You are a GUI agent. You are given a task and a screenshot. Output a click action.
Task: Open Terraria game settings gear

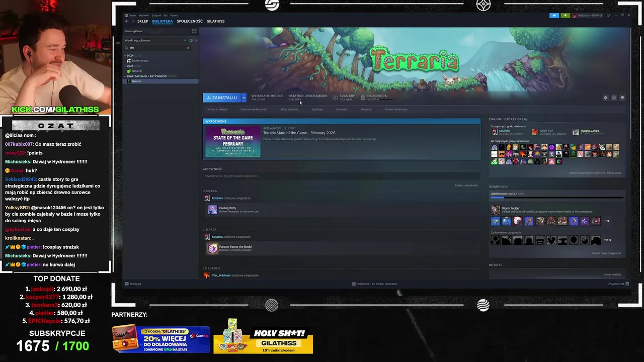click(605, 98)
